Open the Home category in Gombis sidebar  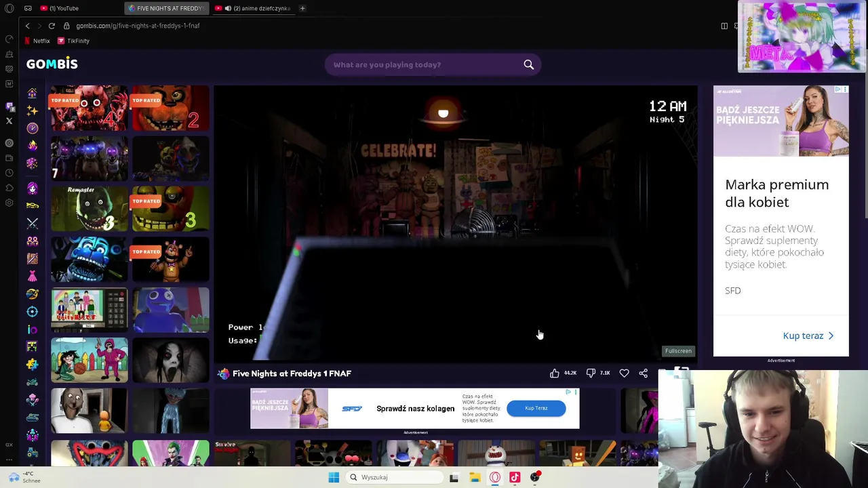pyautogui.click(x=32, y=93)
